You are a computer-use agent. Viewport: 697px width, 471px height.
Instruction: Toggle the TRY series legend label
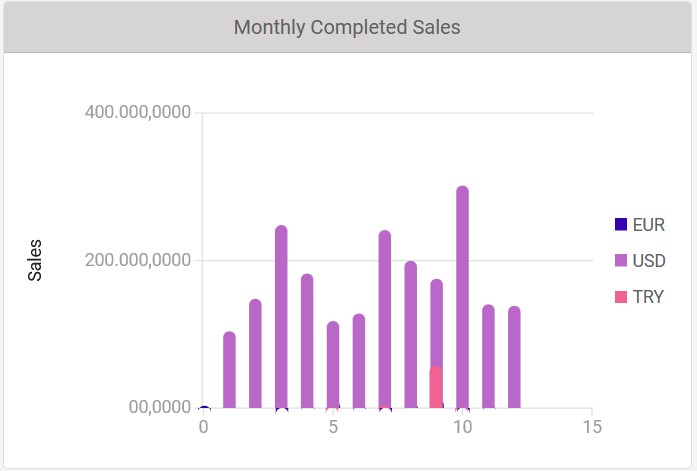648,297
